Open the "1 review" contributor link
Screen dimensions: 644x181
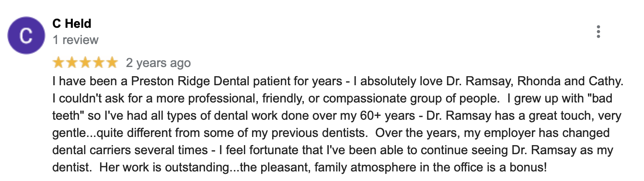[76, 40]
